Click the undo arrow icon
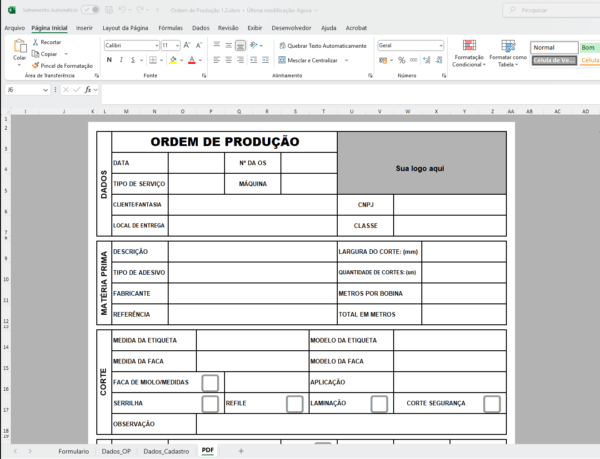The image size is (600, 459). [122, 10]
